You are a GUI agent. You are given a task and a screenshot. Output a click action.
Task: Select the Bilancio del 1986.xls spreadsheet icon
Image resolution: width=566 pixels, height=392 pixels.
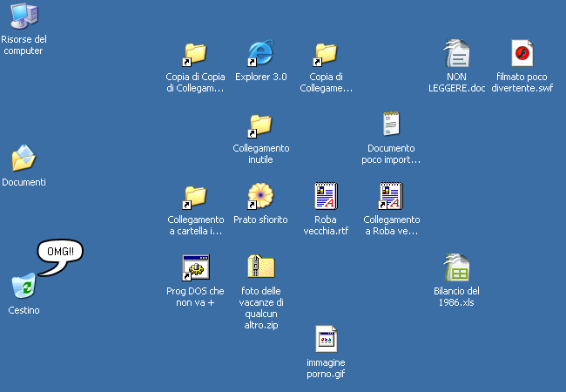point(456,267)
